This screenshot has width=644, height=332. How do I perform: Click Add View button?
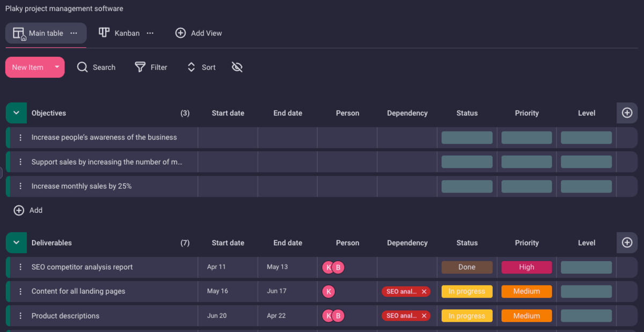pos(199,33)
